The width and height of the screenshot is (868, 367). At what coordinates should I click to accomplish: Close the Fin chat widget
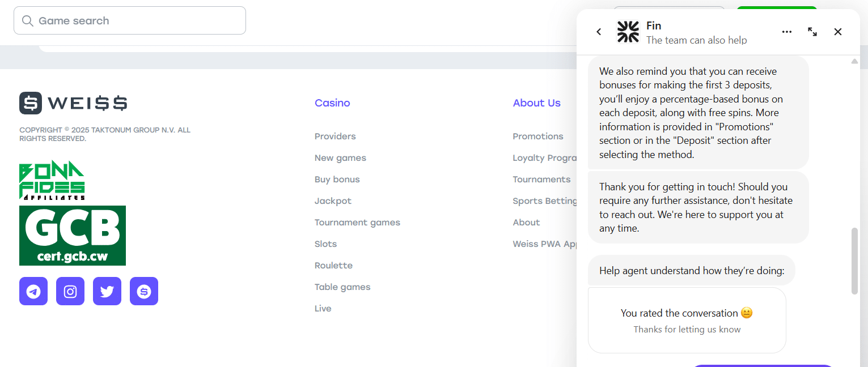coord(838,32)
